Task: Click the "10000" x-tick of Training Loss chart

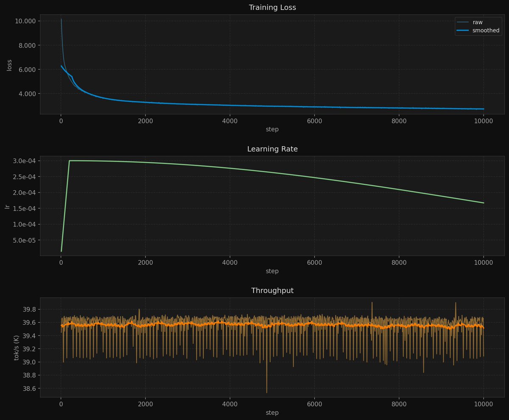Action: pos(484,121)
